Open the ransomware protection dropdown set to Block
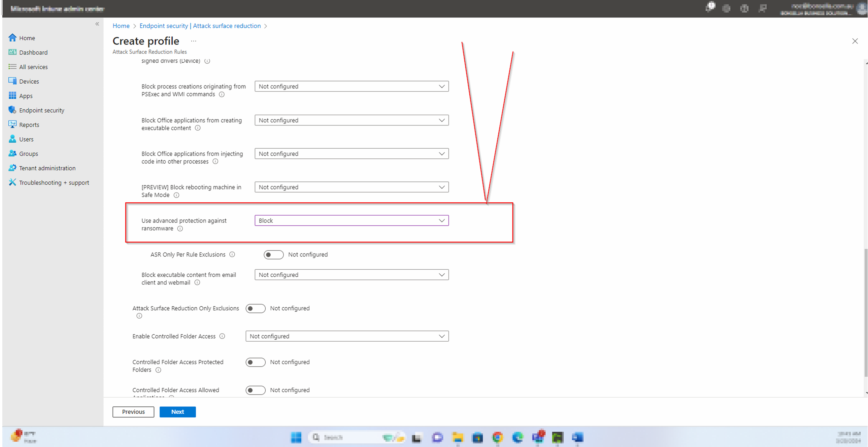The width and height of the screenshot is (868, 447). point(351,221)
